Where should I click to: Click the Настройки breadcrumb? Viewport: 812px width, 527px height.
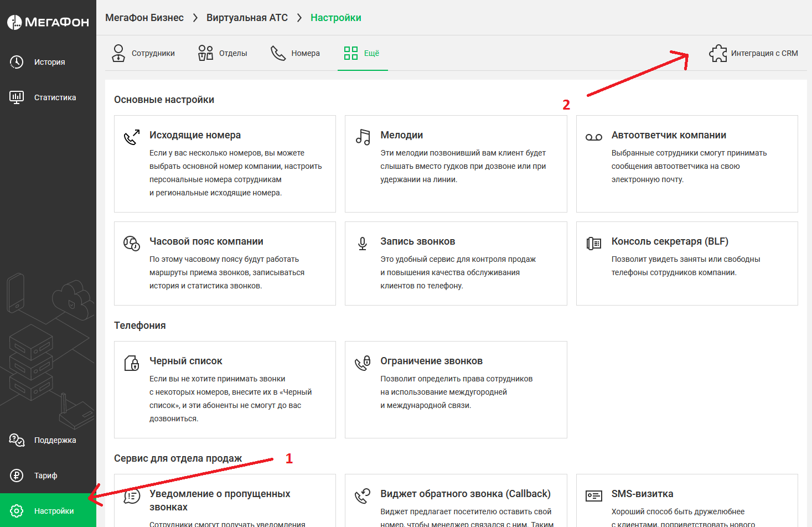pyautogui.click(x=336, y=18)
